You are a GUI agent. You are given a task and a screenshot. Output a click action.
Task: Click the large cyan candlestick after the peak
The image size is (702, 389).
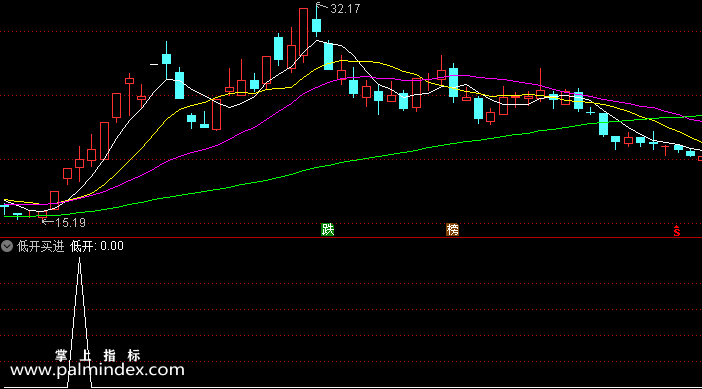pos(329,56)
